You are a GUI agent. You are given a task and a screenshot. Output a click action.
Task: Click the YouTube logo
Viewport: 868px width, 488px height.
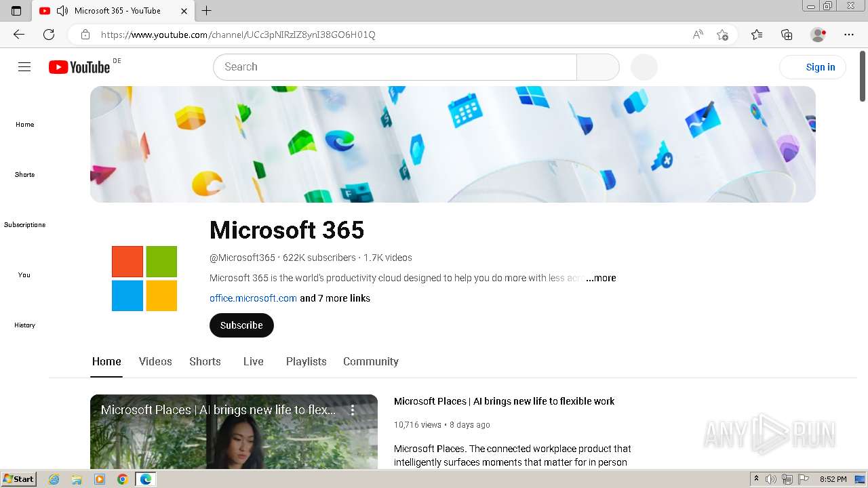tap(79, 66)
